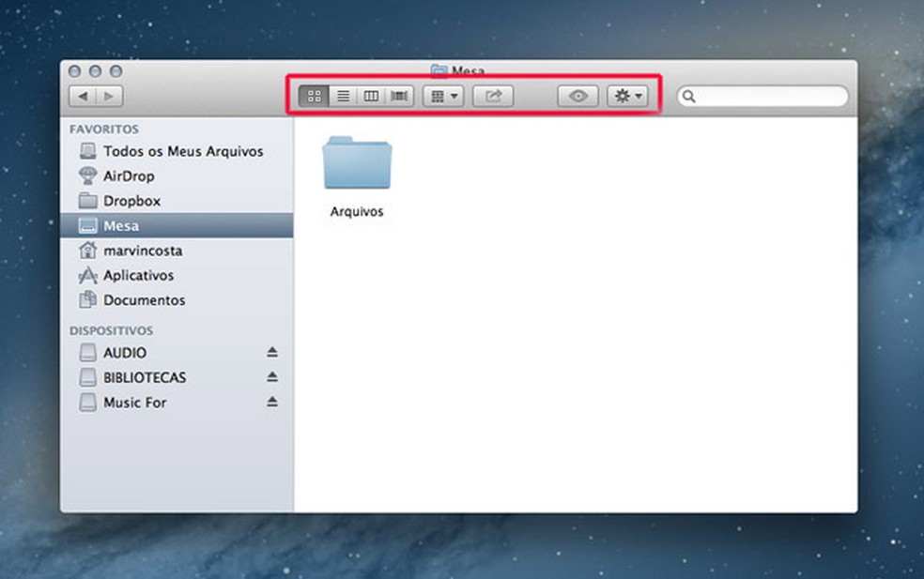Go forward with the right arrow
The height and width of the screenshot is (579, 924).
click(110, 96)
